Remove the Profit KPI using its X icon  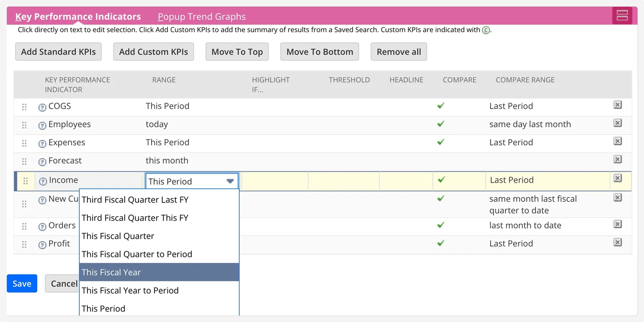tap(618, 242)
